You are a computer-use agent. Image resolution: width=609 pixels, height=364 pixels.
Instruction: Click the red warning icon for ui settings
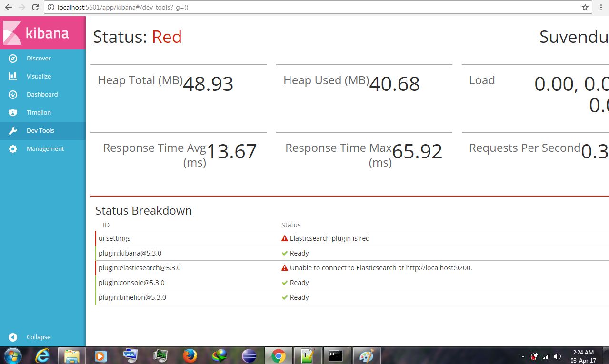285,238
